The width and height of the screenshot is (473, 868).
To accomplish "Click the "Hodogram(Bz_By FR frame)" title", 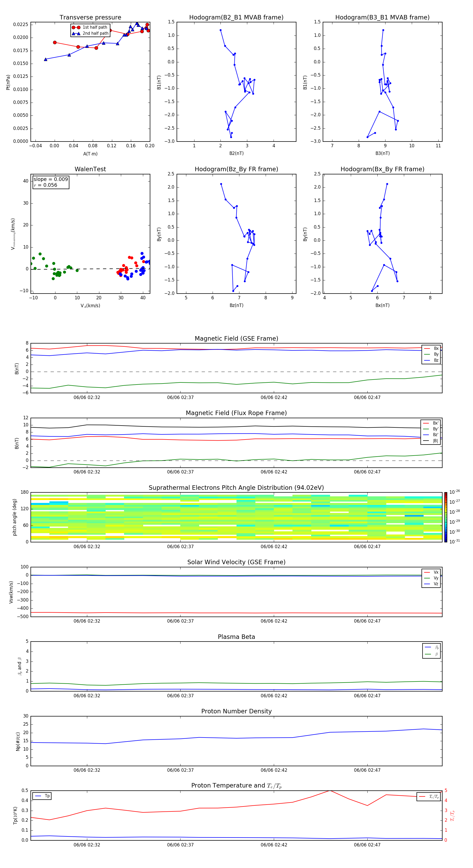I will coord(236,169).
